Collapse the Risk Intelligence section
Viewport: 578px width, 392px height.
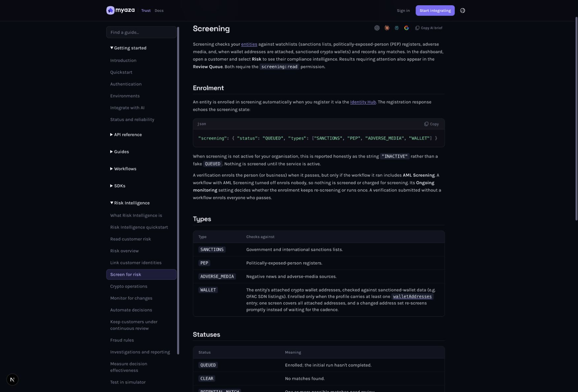(x=130, y=203)
